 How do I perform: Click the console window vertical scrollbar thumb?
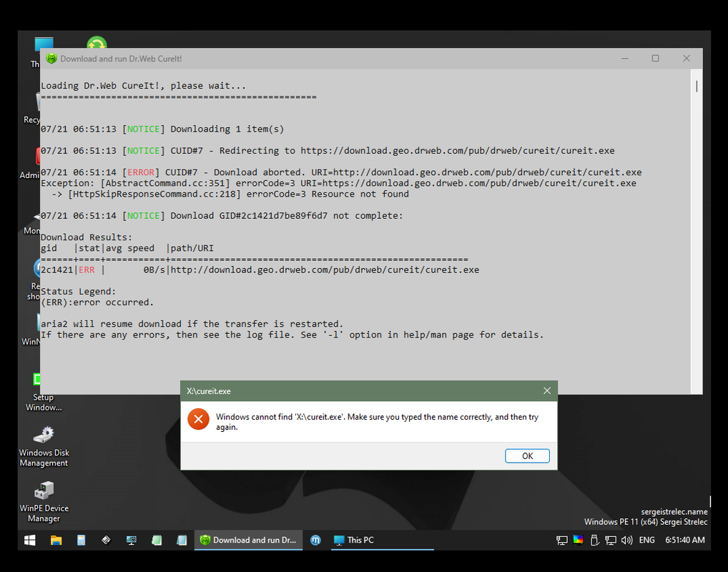pyautogui.click(x=697, y=86)
